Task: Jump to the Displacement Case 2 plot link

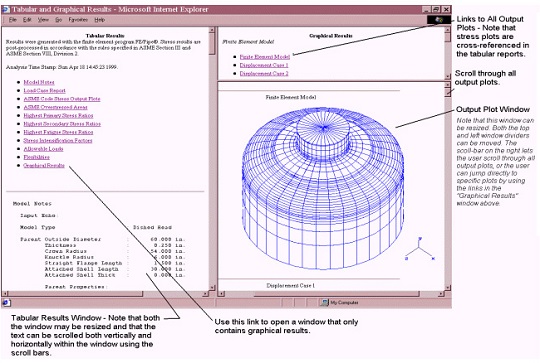Action: (264, 74)
